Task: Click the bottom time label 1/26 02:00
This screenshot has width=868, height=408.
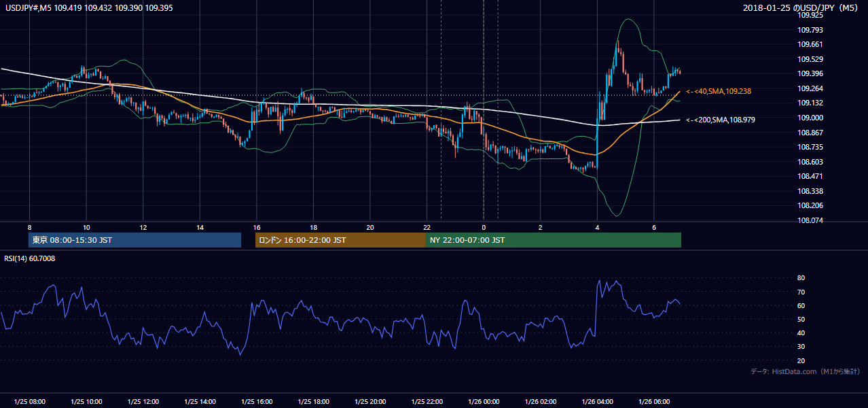Action: tap(540, 402)
